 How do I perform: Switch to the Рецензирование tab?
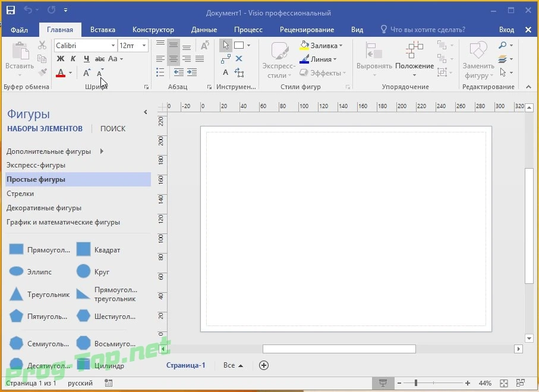click(307, 30)
